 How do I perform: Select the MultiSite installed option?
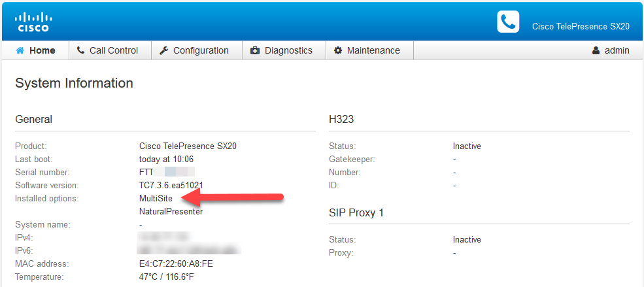coord(156,198)
